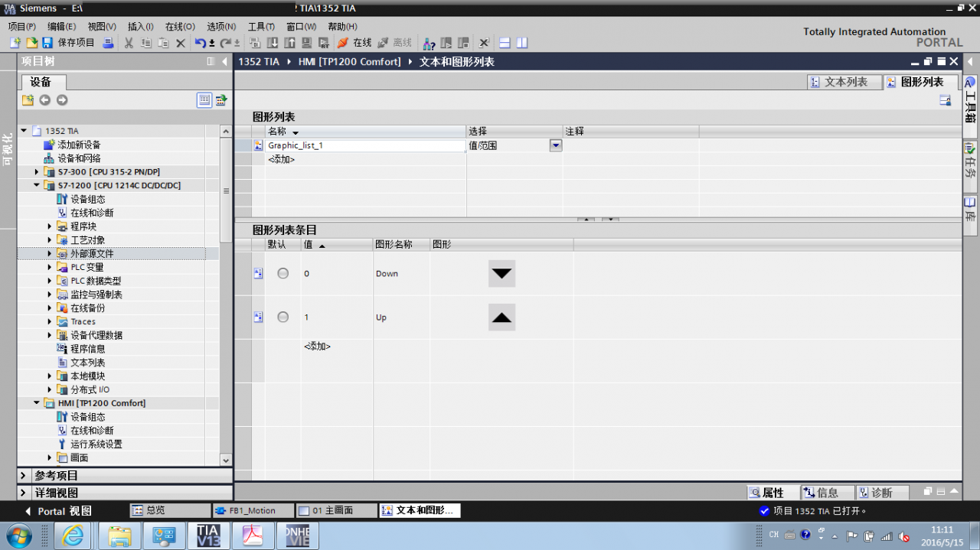Image resolution: width=980 pixels, height=550 pixels.
Task: Create a new project via toolbar icon
Action: pos(15,43)
